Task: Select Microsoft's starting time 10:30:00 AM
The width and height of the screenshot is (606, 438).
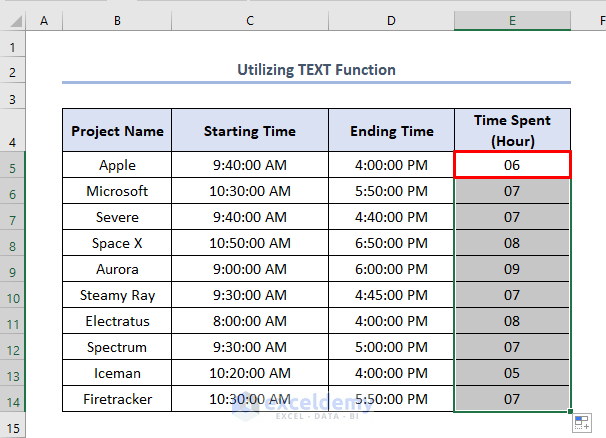Action: pyautogui.click(x=250, y=191)
